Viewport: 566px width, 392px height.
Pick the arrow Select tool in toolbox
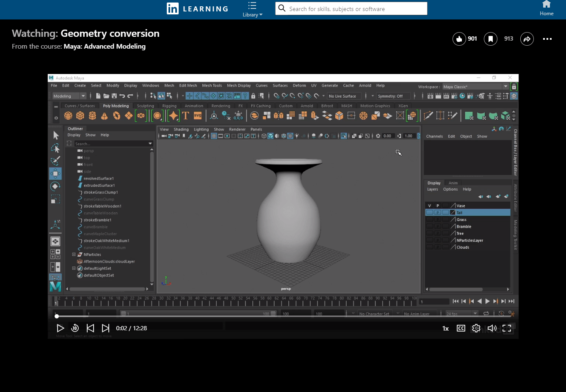point(55,135)
